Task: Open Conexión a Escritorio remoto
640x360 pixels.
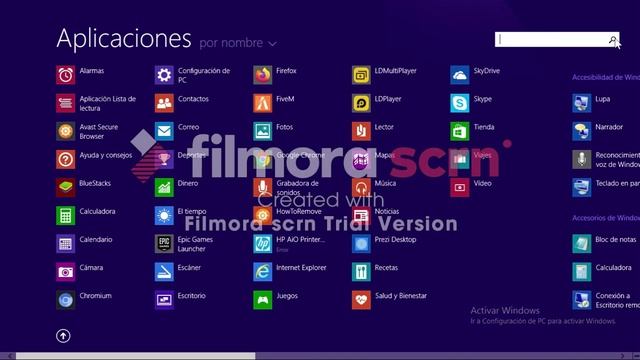Action: tap(582, 300)
